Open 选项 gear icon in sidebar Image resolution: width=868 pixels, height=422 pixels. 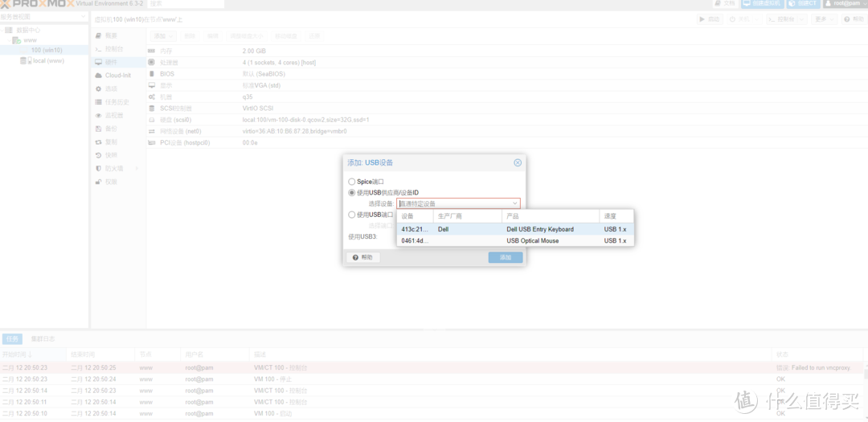point(98,88)
